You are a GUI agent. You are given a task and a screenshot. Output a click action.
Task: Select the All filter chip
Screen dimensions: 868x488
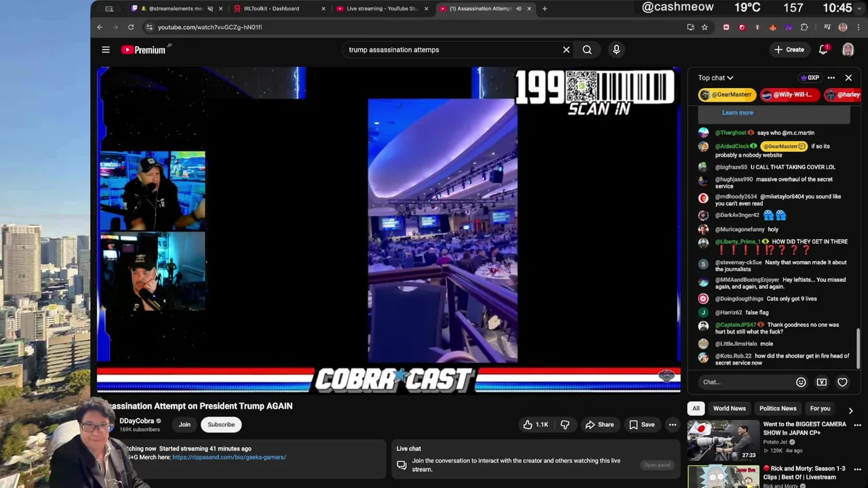pos(696,409)
